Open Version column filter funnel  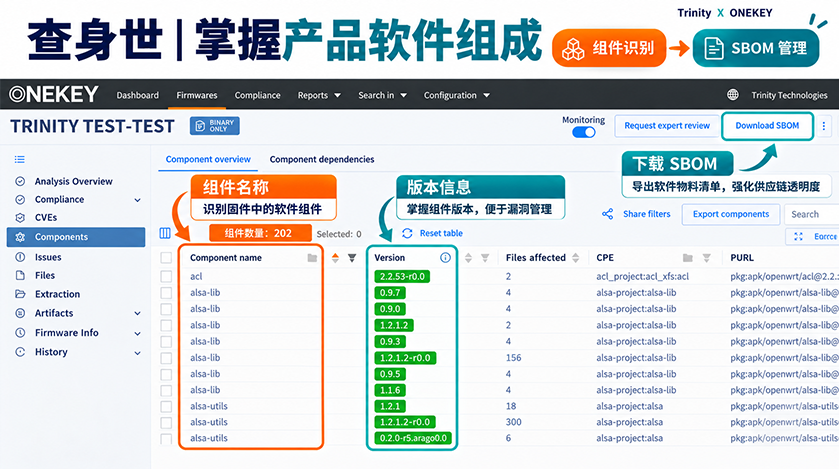click(485, 258)
